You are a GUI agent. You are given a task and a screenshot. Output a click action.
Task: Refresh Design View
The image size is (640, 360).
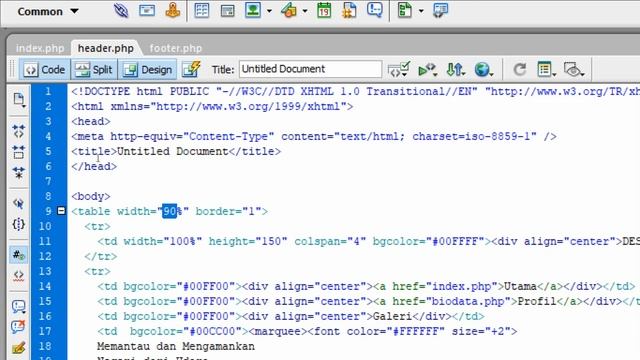(x=519, y=69)
